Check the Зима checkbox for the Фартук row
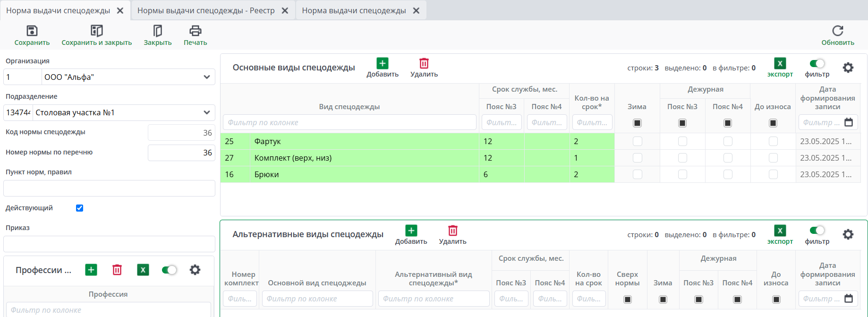The width and height of the screenshot is (868, 317). coord(637,141)
